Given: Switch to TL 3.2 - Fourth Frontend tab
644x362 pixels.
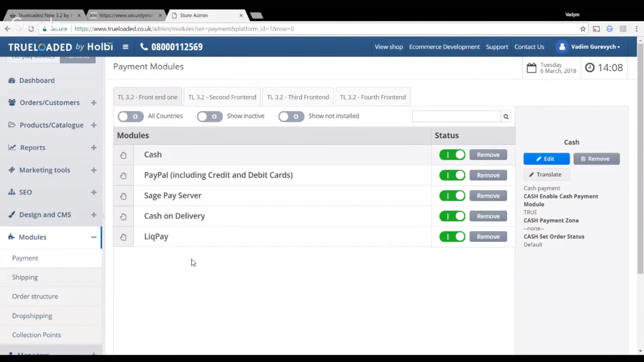Looking at the screenshot, I should (x=373, y=97).
